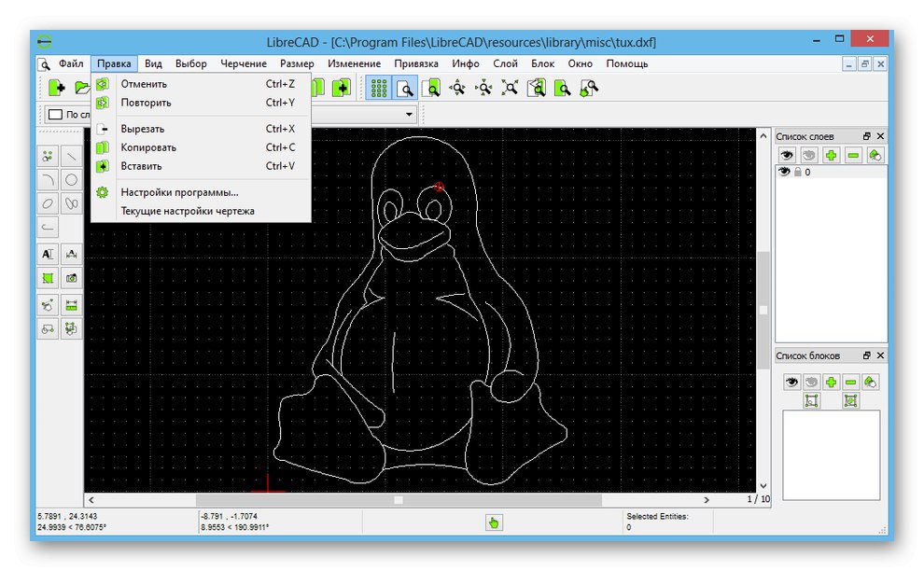
Task: Float the Список блоков panel
Action: click(866, 355)
